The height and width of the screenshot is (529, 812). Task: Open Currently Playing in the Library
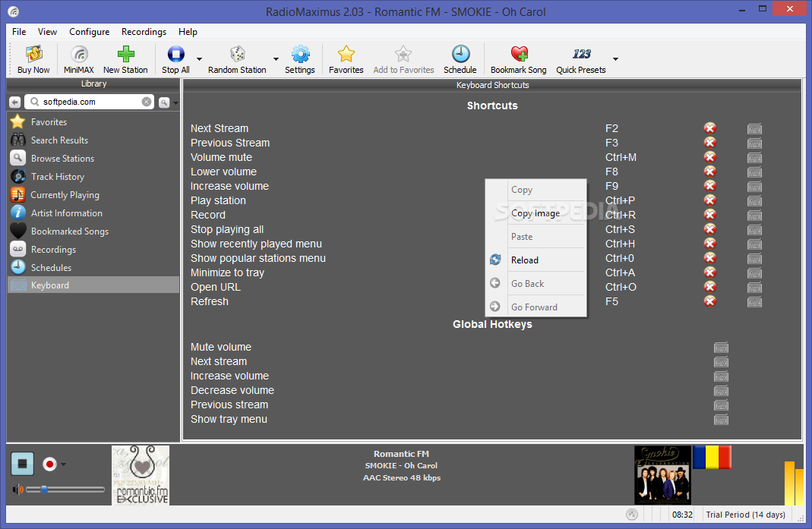(93, 194)
